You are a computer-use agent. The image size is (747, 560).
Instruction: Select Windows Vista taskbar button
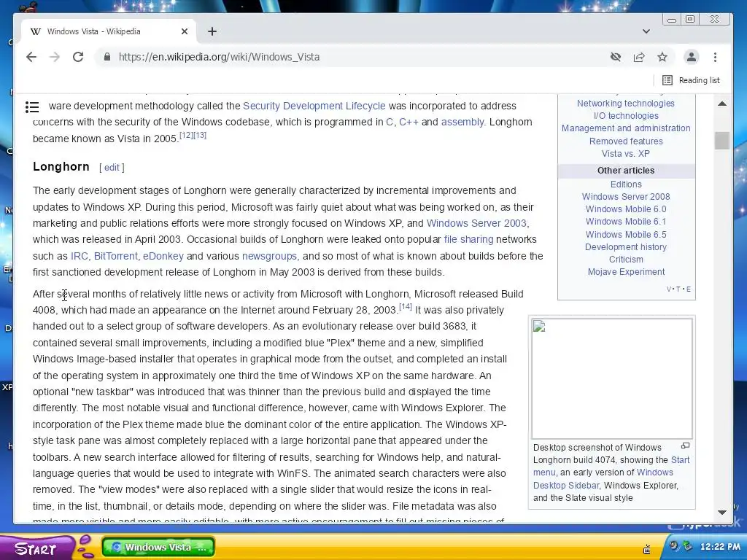[158, 547]
